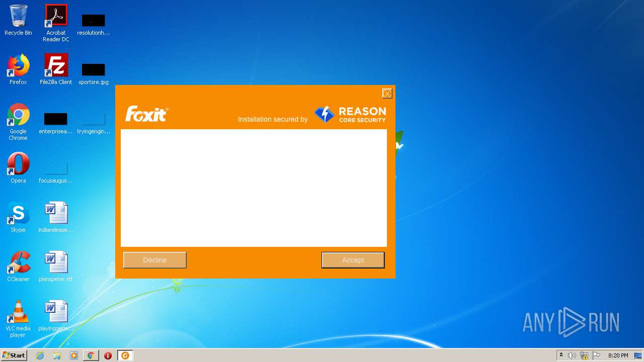Click the Chrome taskbar icon
Viewport: 644px width, 362px height.
[x=91, y=355]
